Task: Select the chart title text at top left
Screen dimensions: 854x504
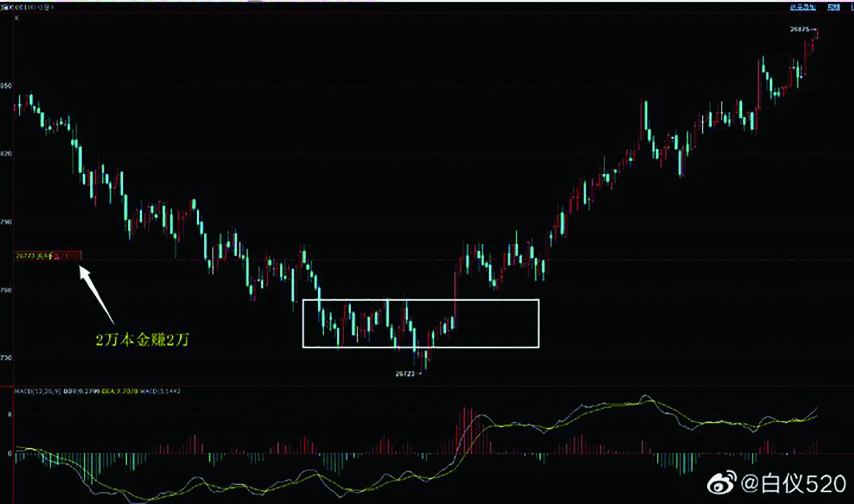Action: [26, 7]
